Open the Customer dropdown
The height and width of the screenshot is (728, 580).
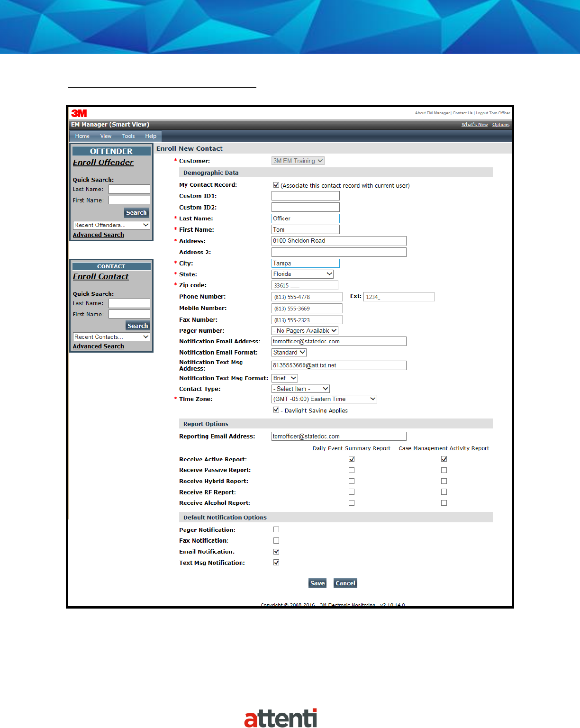pos(298,161)
